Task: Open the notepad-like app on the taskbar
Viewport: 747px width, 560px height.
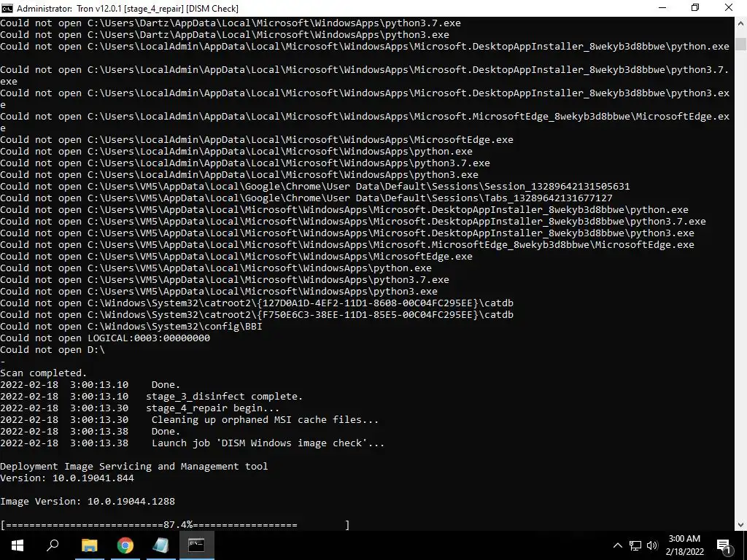Action: point(160,545)
